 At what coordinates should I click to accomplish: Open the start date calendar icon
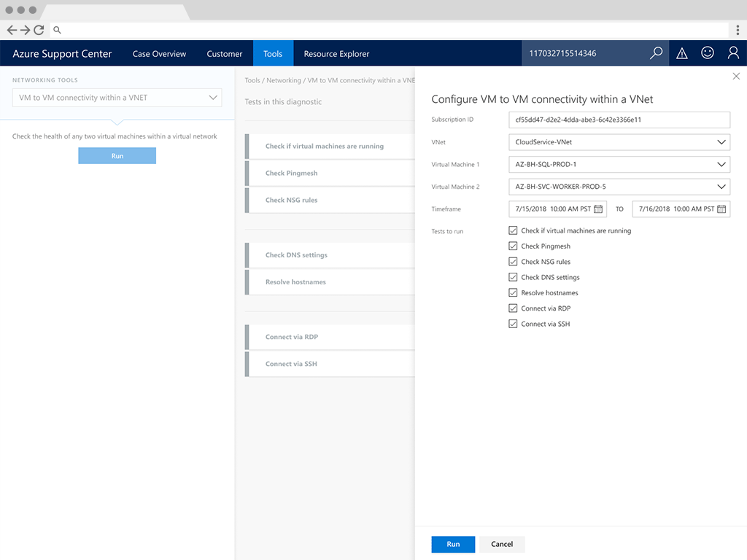598,209
